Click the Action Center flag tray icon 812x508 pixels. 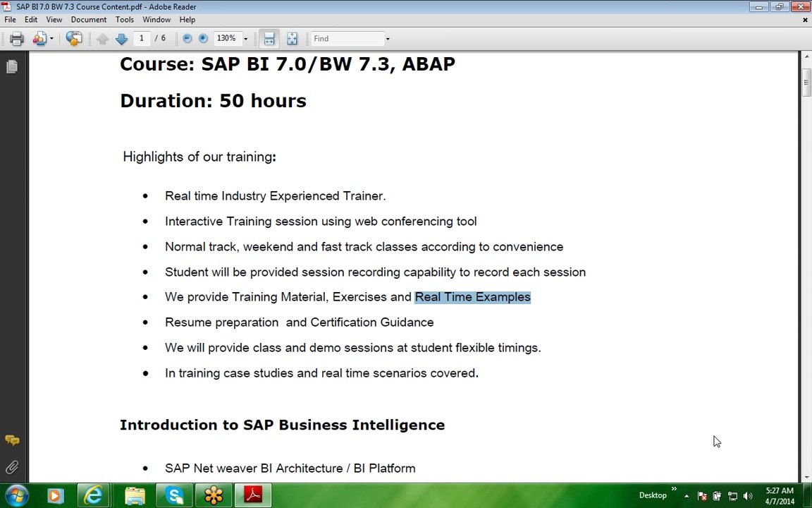[x=702, y=496]
